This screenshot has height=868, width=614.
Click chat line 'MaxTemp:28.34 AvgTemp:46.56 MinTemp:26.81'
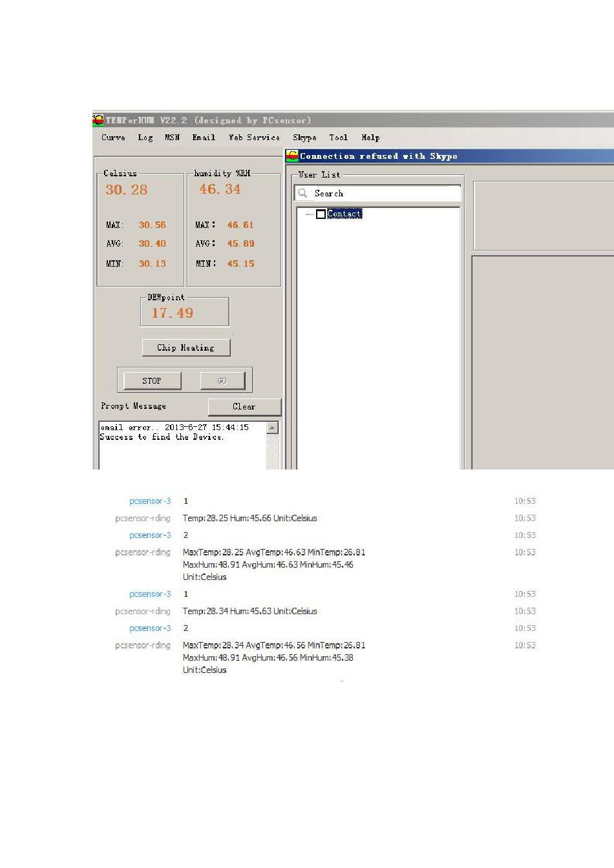(x=274, y=645)
